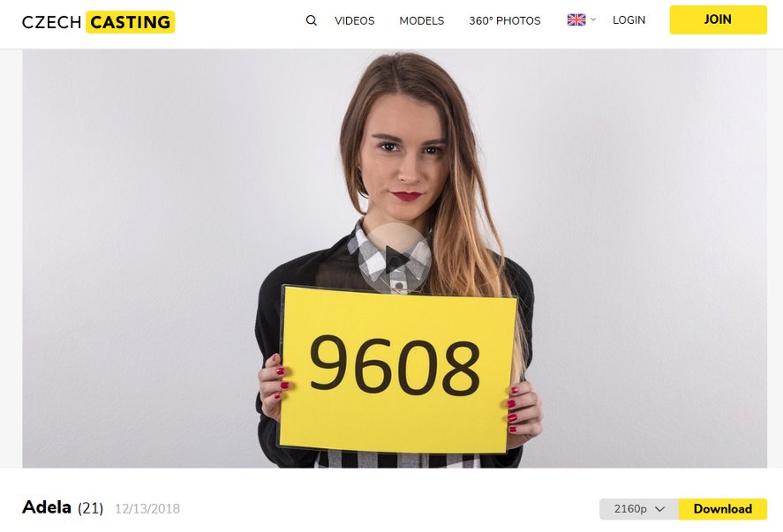Select the 360° Photos menu item
The image size is (783, 532).
504,20
